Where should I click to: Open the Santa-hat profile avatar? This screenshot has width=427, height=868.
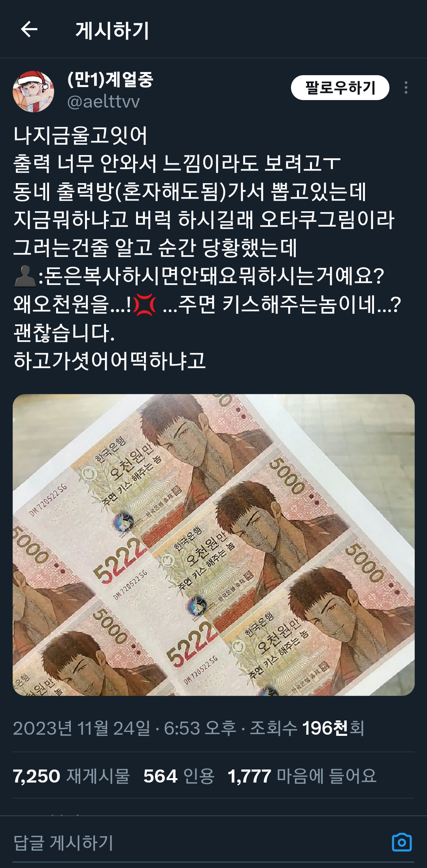34,91
